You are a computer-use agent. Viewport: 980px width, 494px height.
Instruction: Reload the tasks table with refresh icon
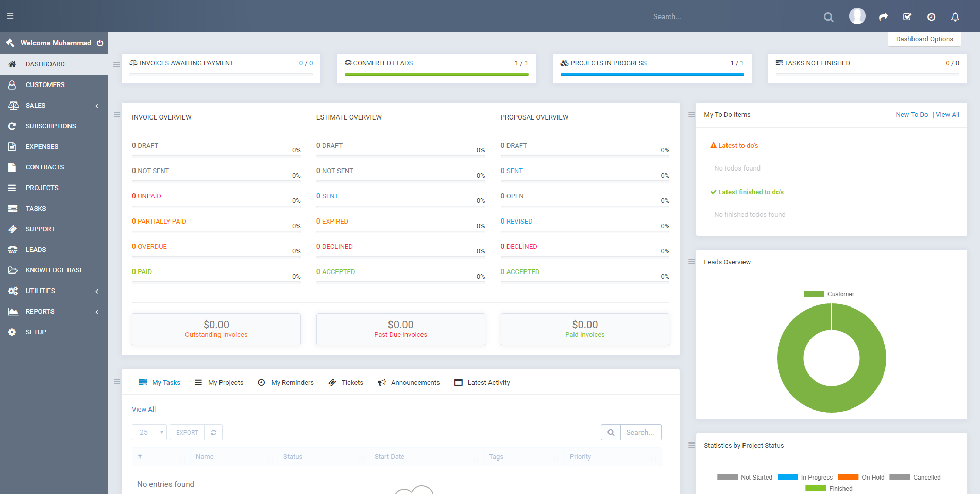pos(213,433)
